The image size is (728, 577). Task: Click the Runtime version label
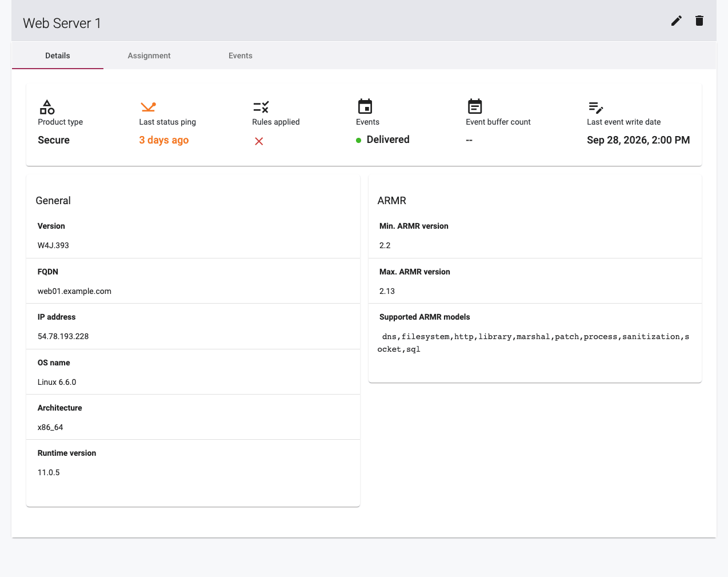pyautogui.click(x=67, y=453)
